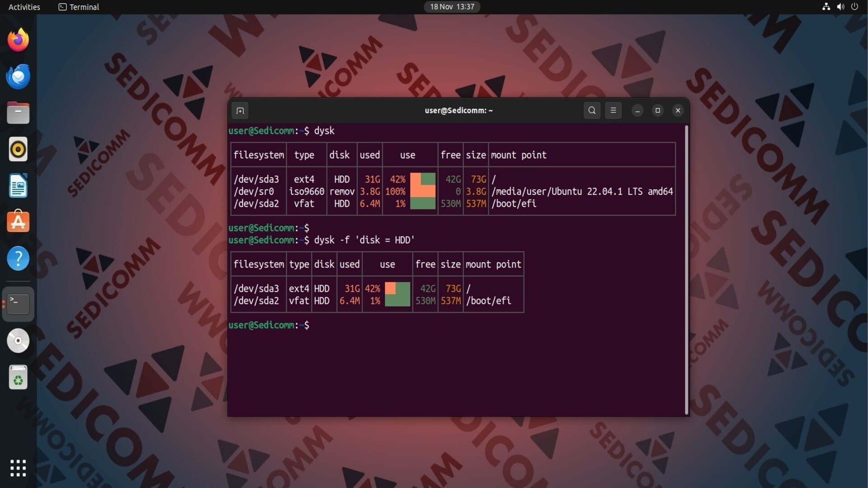Click the command "dysk -f 'disk = HDD'"
The width and height of the screenshot is (868, 488).
pyautogui.click(x=364, y=240)
